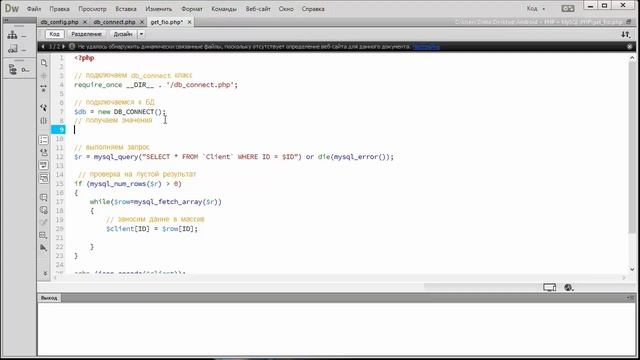Select the Выход panel tab

(49, 298)
